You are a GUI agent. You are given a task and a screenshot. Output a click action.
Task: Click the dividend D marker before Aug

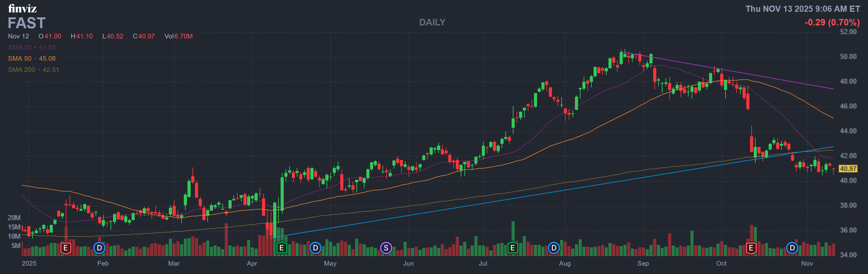554,248
